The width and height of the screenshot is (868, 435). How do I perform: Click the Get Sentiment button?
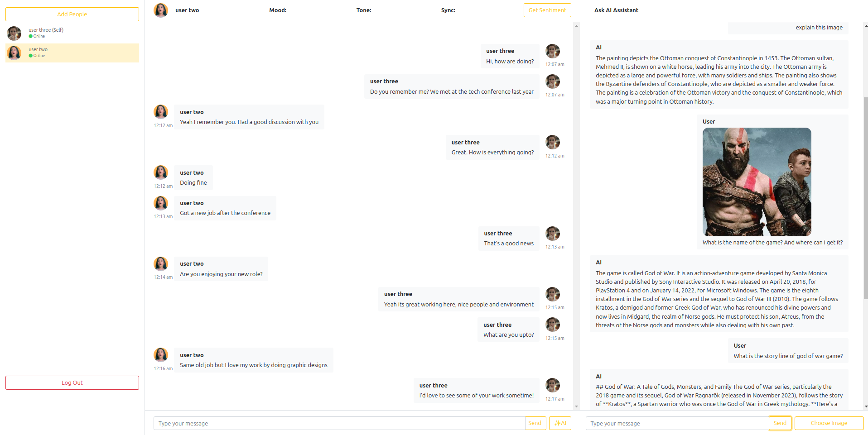coord(547,10)
